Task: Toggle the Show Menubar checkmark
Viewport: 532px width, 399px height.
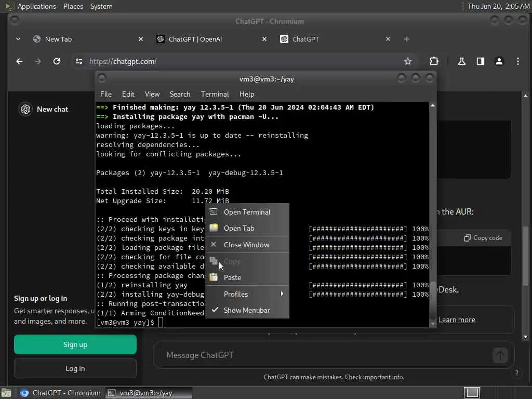Action: tap(215, 310)
